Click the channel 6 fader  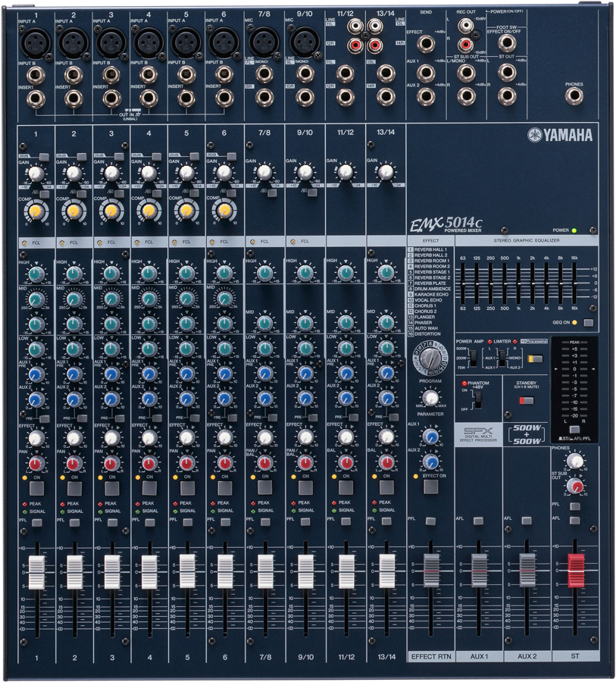(x=225, y=571)
